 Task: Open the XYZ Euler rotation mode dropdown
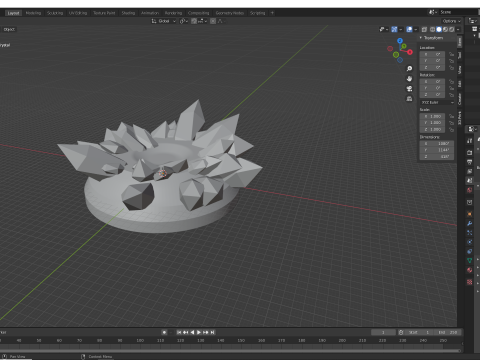[437, 102]
